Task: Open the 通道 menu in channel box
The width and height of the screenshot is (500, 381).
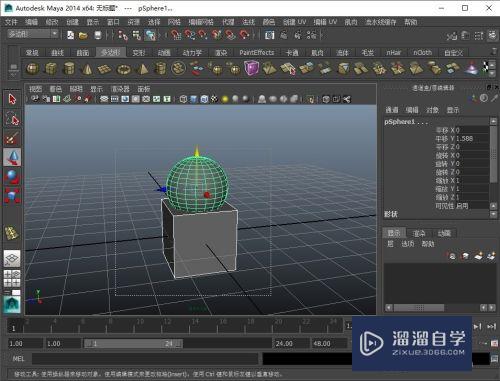Action: (392, 110)
